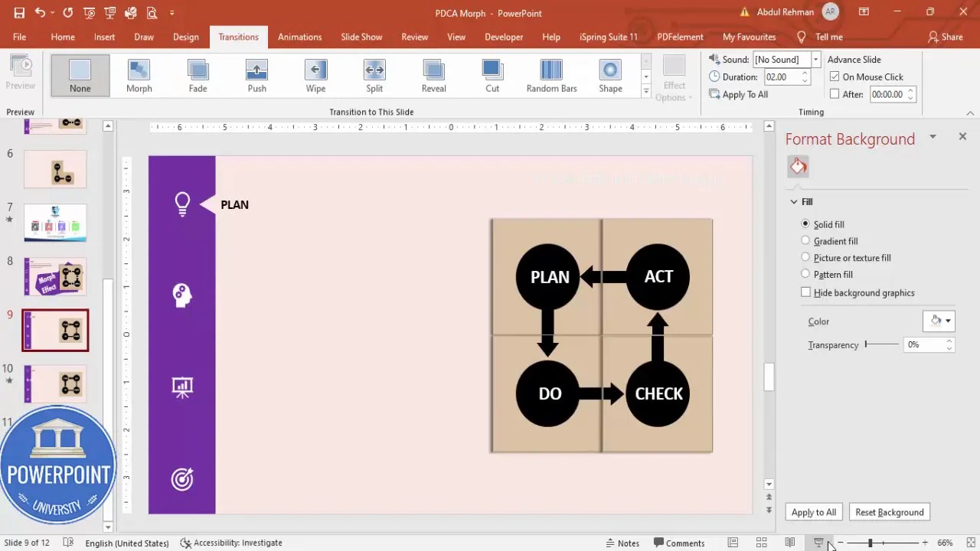The height and width of the screenshot is (551, 980).
Task: Click the zoom in plus icon
Action: (x=925, y=543)
